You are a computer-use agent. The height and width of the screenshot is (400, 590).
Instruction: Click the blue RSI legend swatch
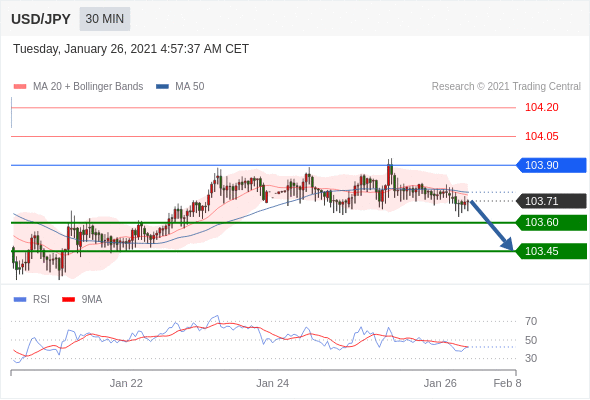20,300
